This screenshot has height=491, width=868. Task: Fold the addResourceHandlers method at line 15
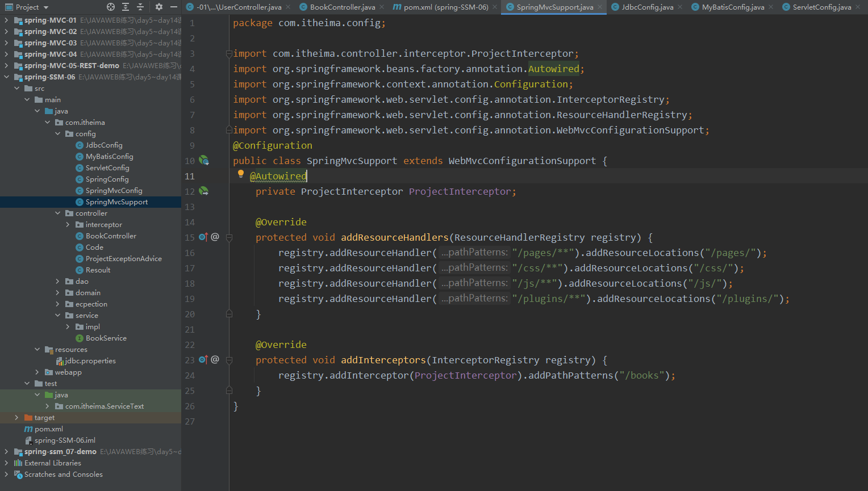(229, 238)
